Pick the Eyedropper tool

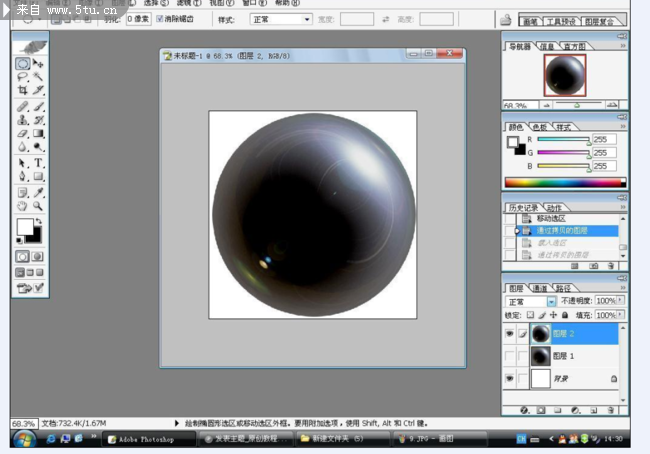[38, 191]
